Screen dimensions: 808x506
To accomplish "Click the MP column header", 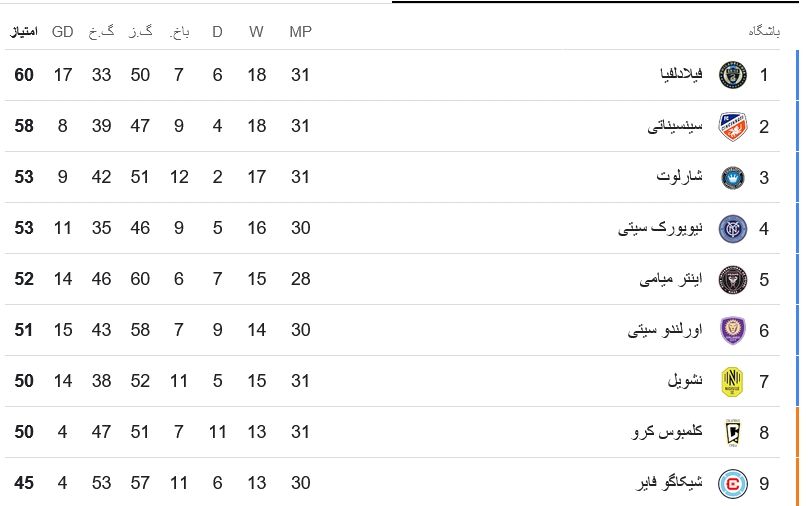I will tap(300, 32).
